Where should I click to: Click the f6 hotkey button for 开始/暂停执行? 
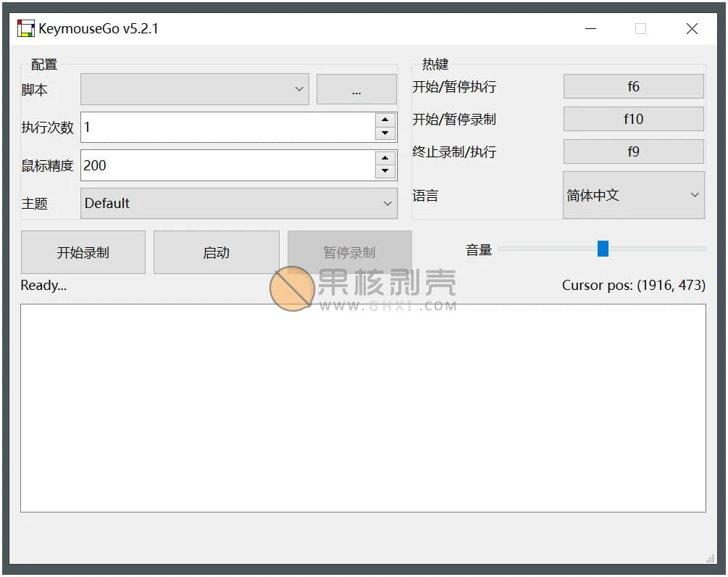[x=633, y=86]
